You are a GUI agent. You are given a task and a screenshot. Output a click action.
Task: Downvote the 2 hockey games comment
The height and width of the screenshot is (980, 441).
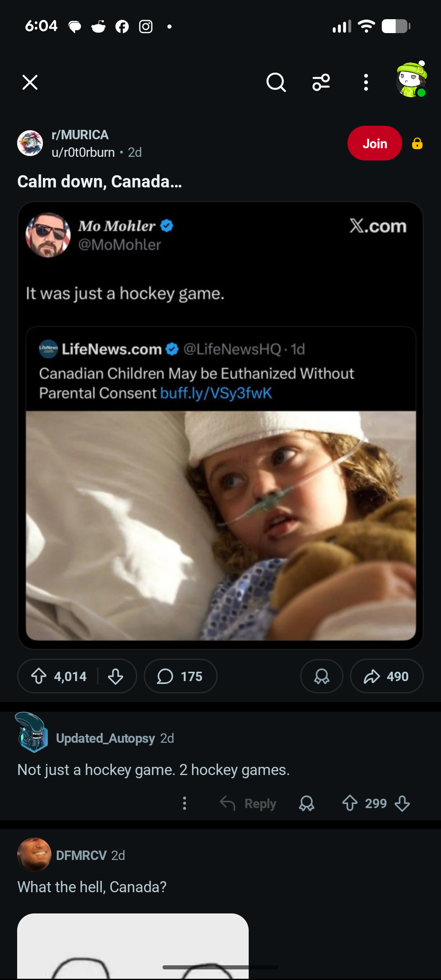pos(402,803)
